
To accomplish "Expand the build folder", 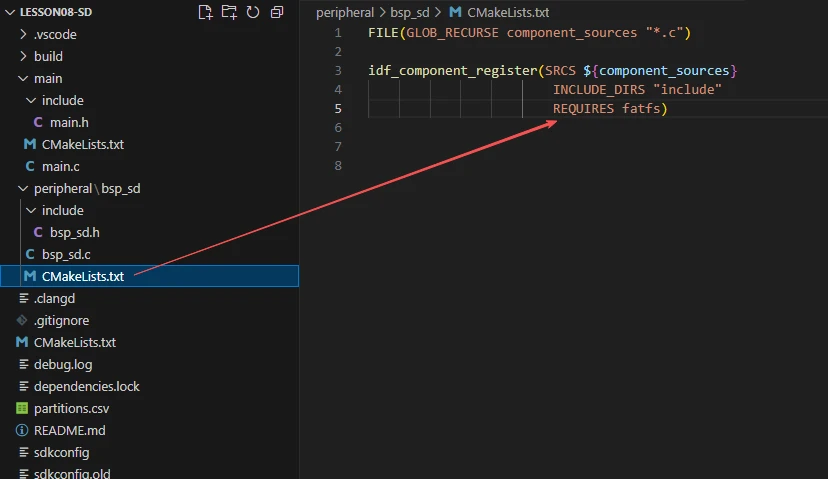I will (x=48, y=56).
